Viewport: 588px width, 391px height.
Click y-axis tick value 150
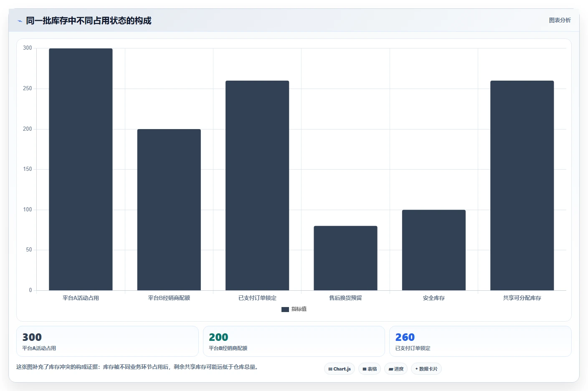[28, 169]
